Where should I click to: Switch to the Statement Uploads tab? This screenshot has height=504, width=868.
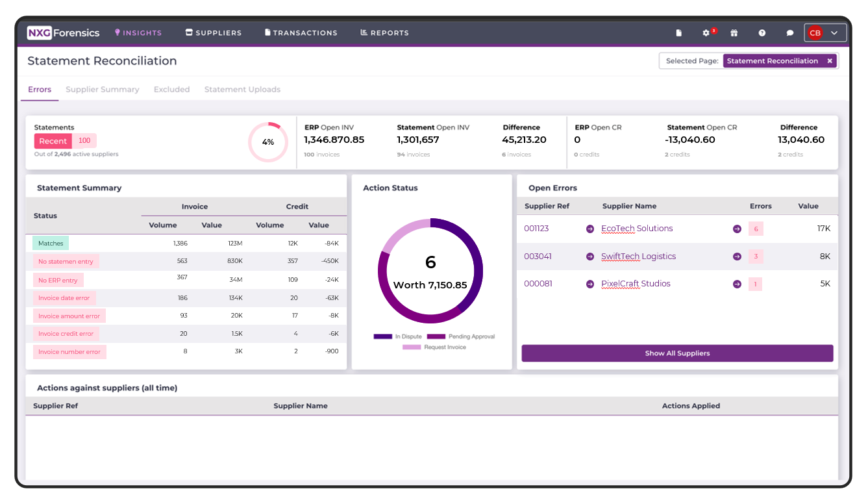click(x=243, y=90)
